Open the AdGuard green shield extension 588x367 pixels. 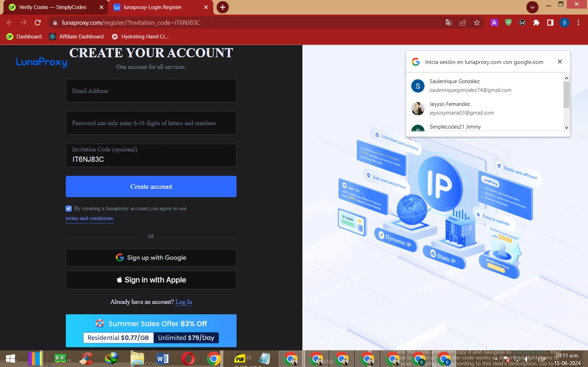508,23
